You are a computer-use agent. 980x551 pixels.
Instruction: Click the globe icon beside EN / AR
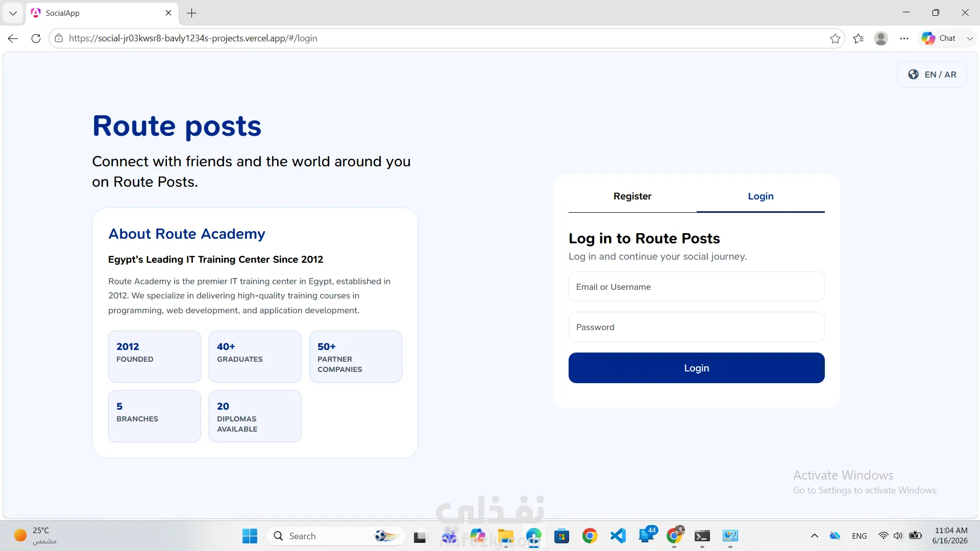coord(913,74)
